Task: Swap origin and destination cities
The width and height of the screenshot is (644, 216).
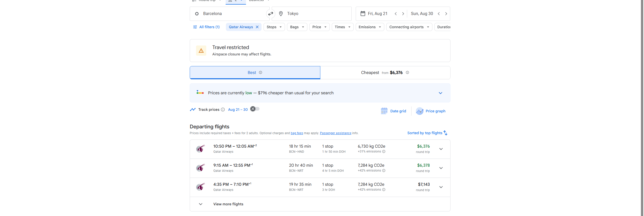Action: [x=271, y=14]
